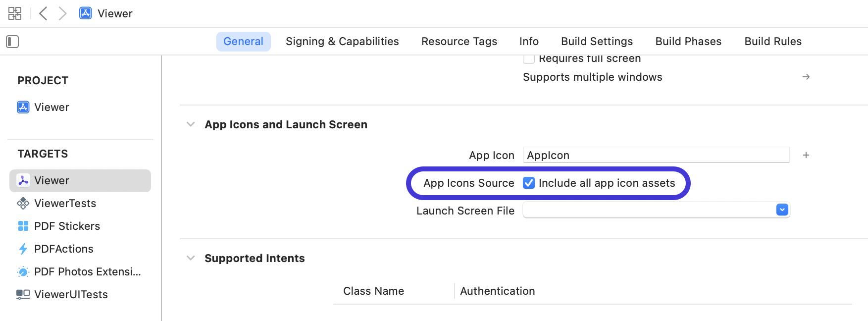Navigate back using the back chevron
868x321 pixels.
(x=43, y=13)
